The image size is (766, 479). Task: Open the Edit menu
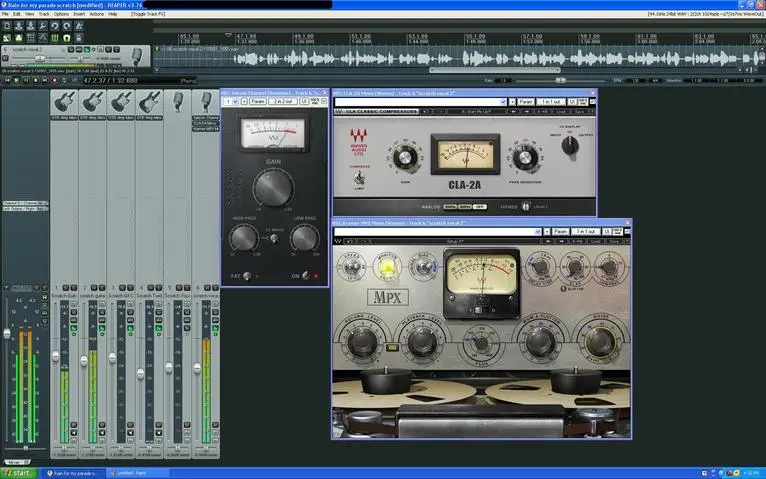pyautogui.click(x=17, y=14)
